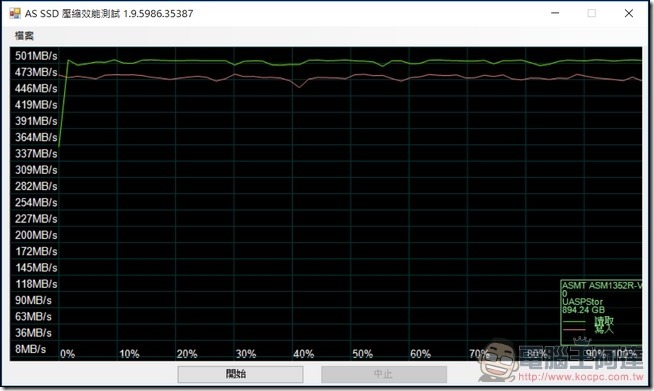Click the 63MB/s axis label
Viewport: 654px width, 391px height.
point(33,316)
